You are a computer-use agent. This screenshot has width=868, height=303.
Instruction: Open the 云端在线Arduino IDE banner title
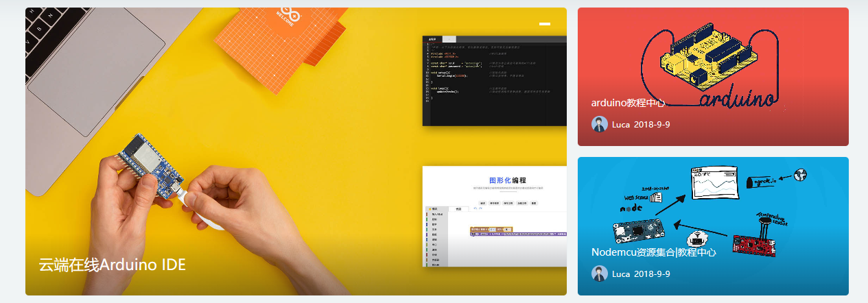click(x=112, y=265)
